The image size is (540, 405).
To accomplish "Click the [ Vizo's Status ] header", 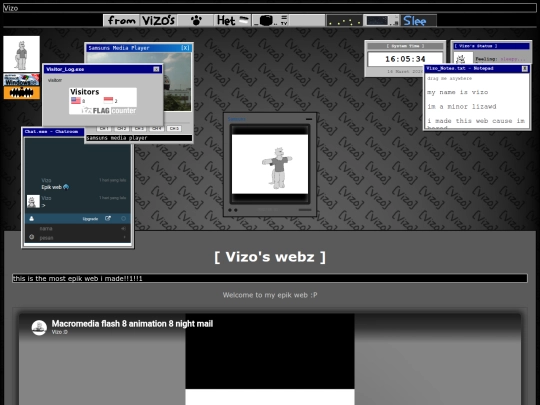I will coord(491,46).
